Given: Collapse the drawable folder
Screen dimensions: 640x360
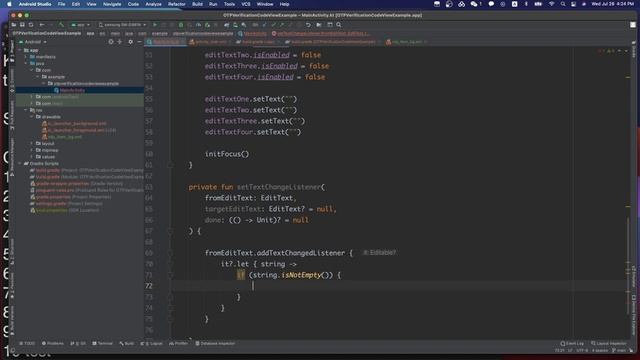Looking at the screenshot, I should point(32,117).
